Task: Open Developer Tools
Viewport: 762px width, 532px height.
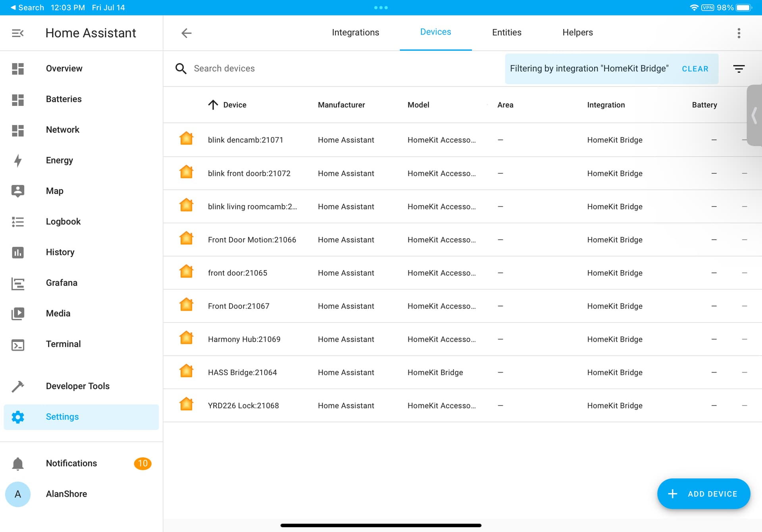Action: [78, 386]
